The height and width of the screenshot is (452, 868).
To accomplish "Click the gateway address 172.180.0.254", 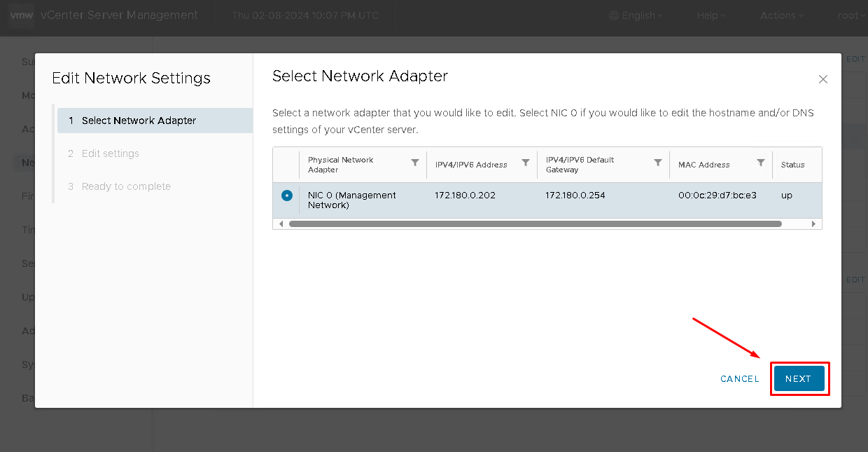I will (x=576, y=196).
